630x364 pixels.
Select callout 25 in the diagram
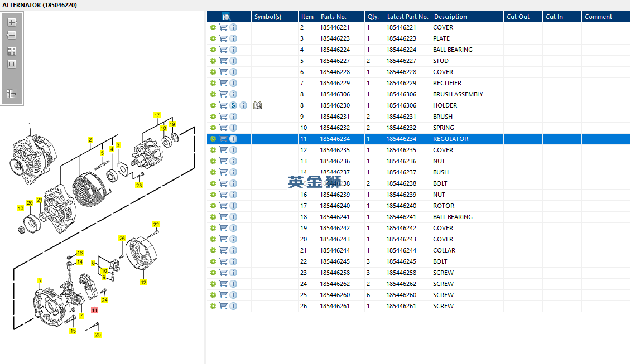[x=98, y=334]
